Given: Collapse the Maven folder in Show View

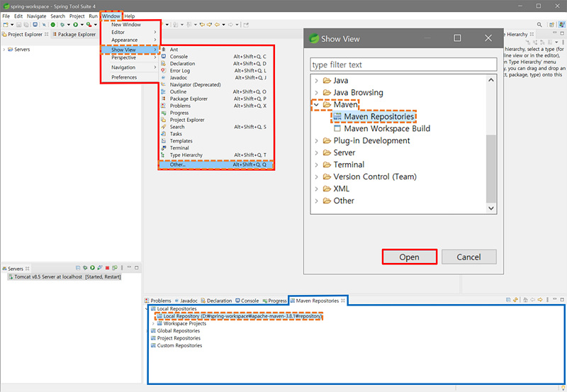Looking at the screenshot, I should (x=316, y=104).
